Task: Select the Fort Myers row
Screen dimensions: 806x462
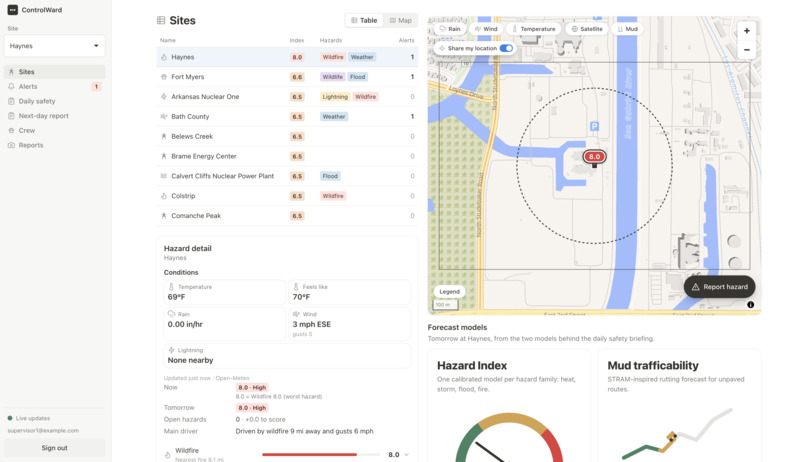Action: click(287, 77)
